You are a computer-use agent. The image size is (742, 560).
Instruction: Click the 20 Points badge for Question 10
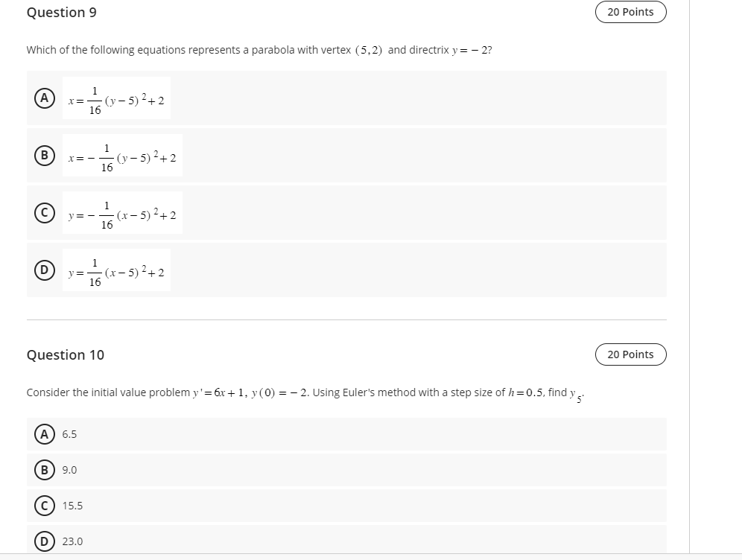(630, 354)
